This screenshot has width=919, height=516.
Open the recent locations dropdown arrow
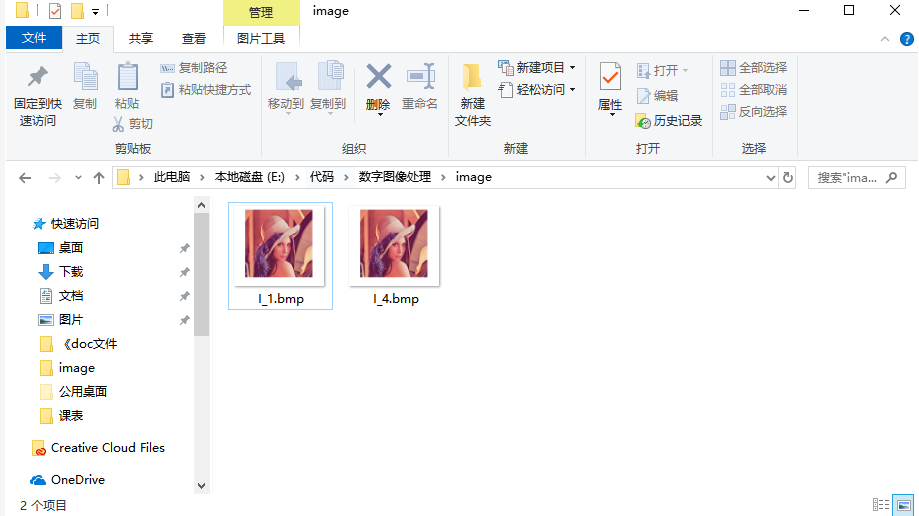(78, 178)
